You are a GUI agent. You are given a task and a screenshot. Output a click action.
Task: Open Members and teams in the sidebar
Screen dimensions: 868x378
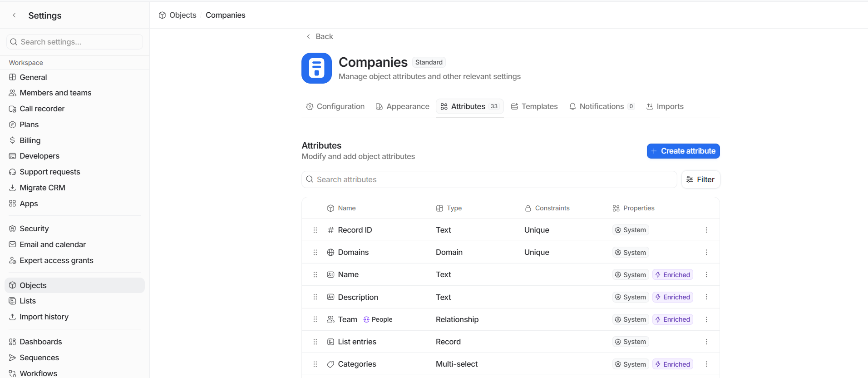click(x=55, y=93)
